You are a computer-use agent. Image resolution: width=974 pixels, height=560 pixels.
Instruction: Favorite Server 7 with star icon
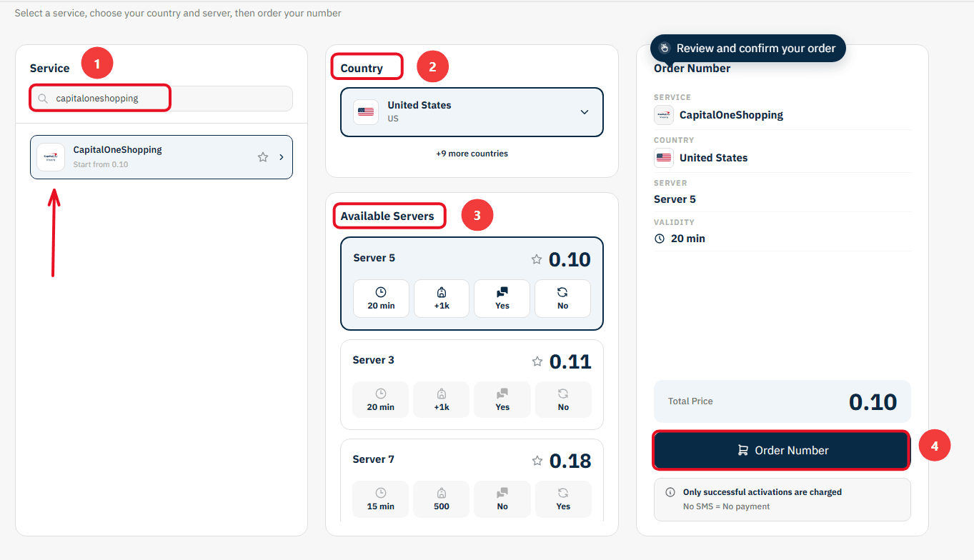(537, 461)
